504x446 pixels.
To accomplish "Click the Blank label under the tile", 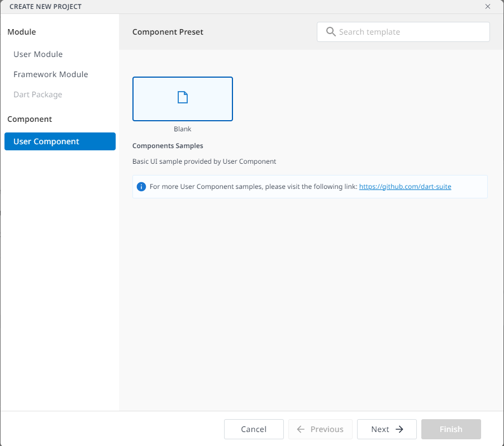I will click(x=183, y=129).
